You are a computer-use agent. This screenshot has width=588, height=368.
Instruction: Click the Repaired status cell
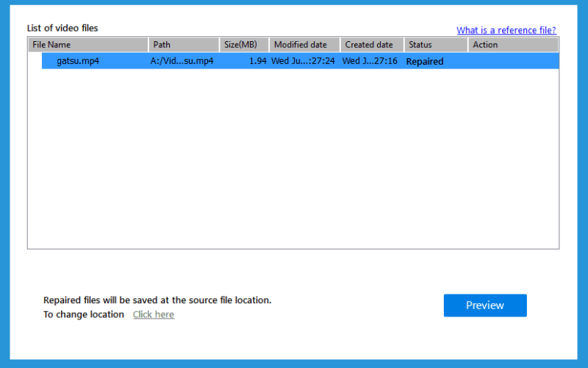tap(425, 61)
